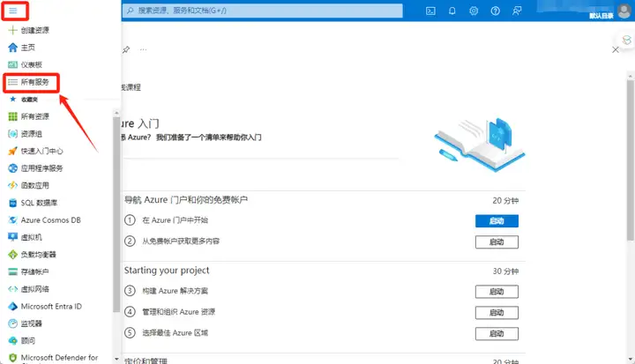The width and height of the screenshot is (635, 364).
Task: Open the Microsoft Entra ID icon
Action: (x=13, y=306)
